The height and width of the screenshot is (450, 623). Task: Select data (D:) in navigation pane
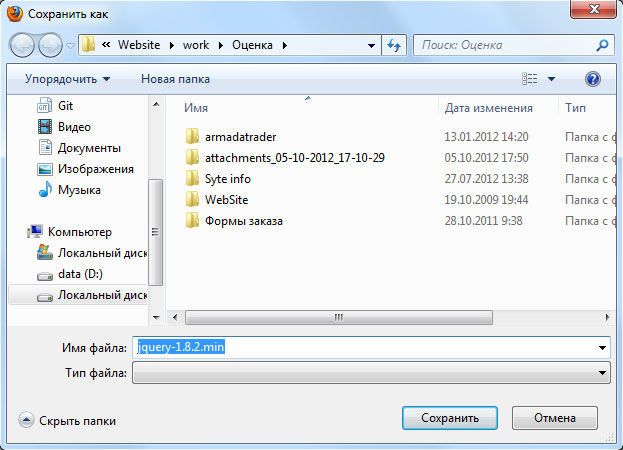pyautogui.click(x=80, y=274)
